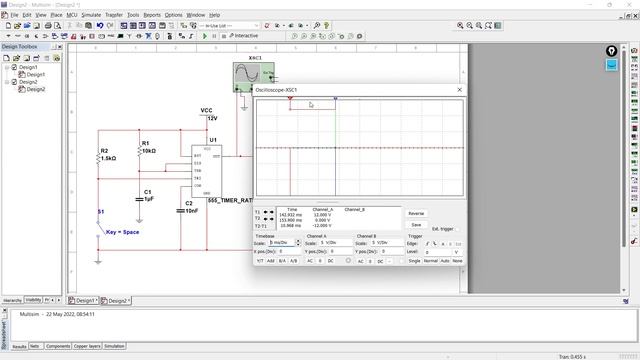Click the Help question mark icon
This screenshot has width=640, height=360.
pos(327,25)
